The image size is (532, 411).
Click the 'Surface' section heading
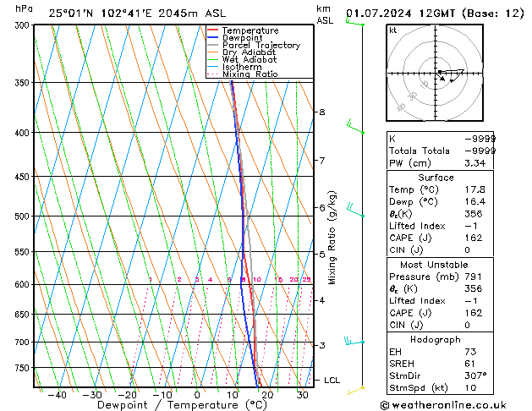point(436,178)
